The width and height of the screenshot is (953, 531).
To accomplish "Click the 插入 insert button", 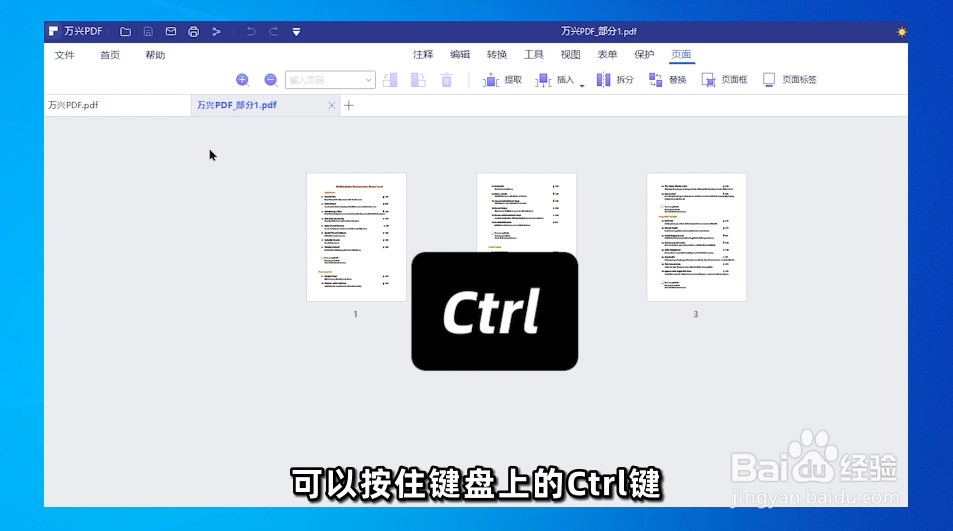I will (554, 80).
